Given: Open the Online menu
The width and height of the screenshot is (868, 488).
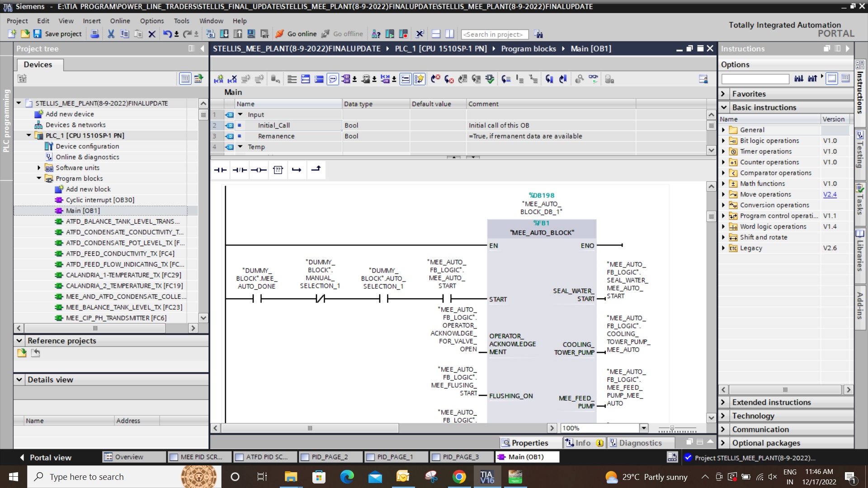Looking at the screenshot, I should (x=120, y=21).
